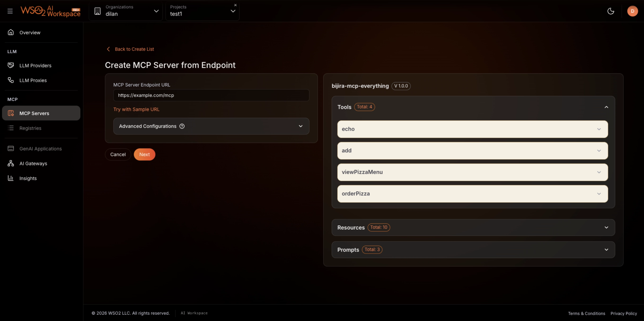The image size is (644, 321).
Task: Select the AI Gateways sidebar icon
Action: click(10, 163)
